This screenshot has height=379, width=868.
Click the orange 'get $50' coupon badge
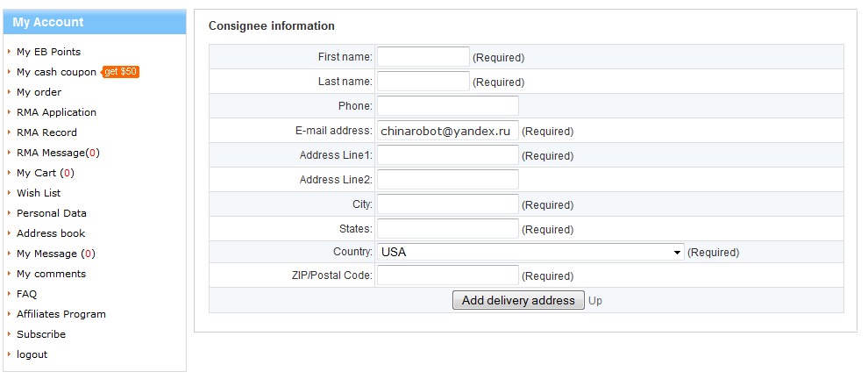[x=121, y=72]
